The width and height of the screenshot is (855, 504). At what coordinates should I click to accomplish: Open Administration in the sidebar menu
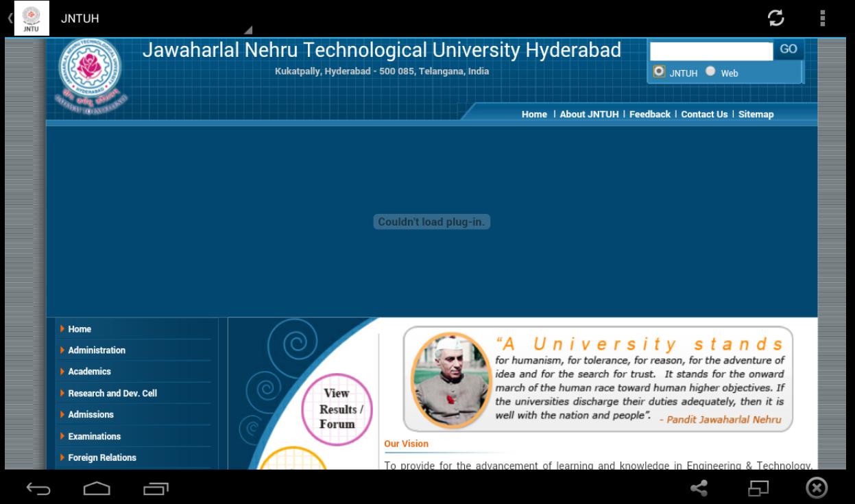tap(97, 350)
